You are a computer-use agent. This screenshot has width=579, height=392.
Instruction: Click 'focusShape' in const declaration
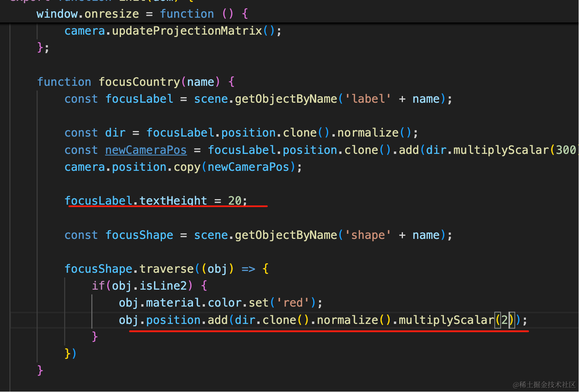(139, 235)
